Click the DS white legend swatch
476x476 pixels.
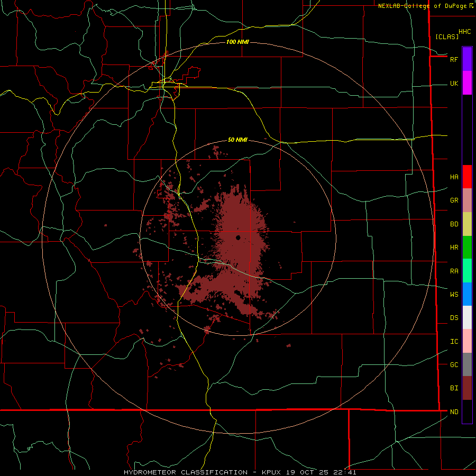(467, 317)
